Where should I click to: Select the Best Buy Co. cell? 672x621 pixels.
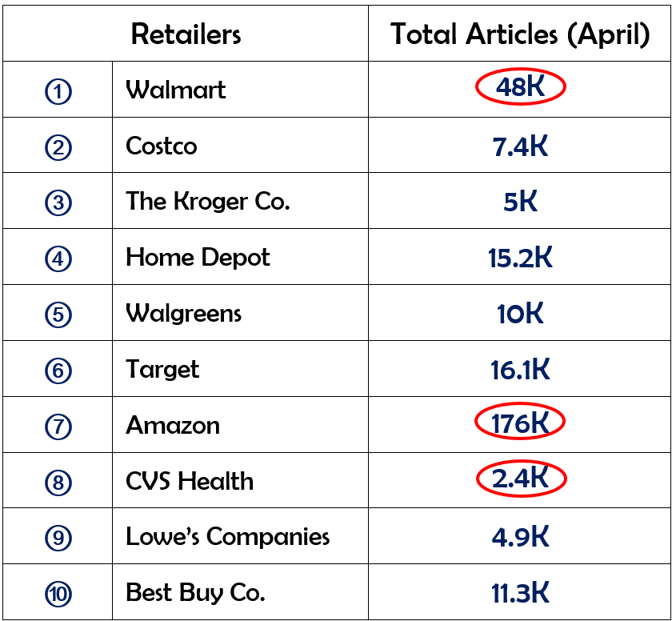[x=195, y=593]
